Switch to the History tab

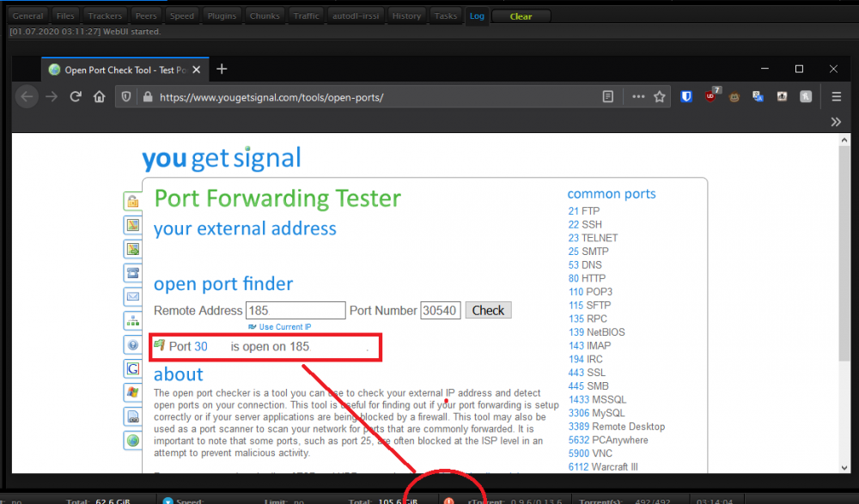point(406,16)
